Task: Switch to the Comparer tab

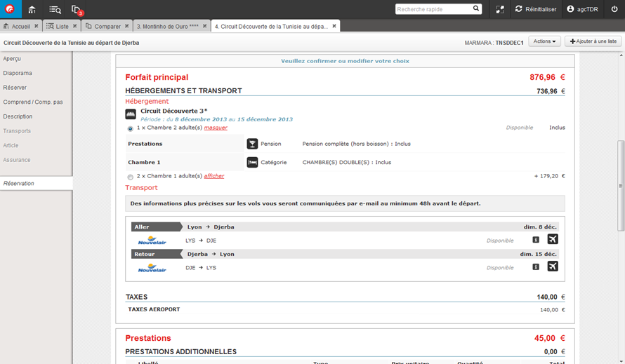Action: coord(107,26)
